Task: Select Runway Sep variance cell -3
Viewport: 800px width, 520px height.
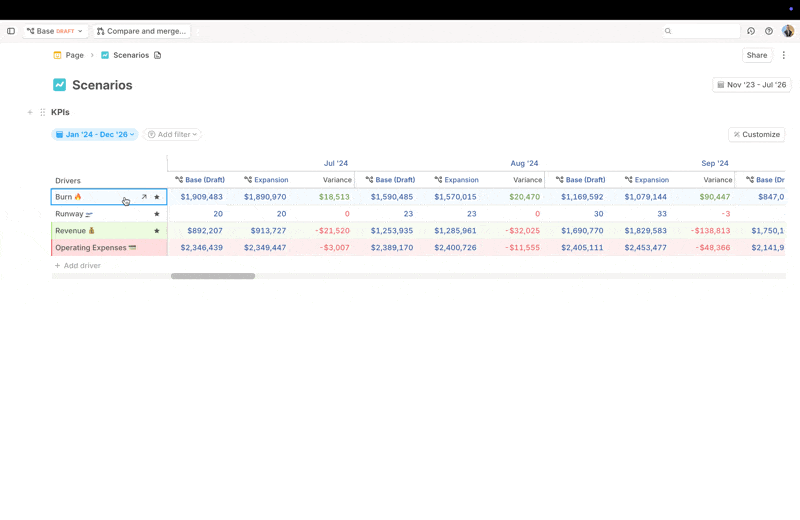Action: click(726, 214)
